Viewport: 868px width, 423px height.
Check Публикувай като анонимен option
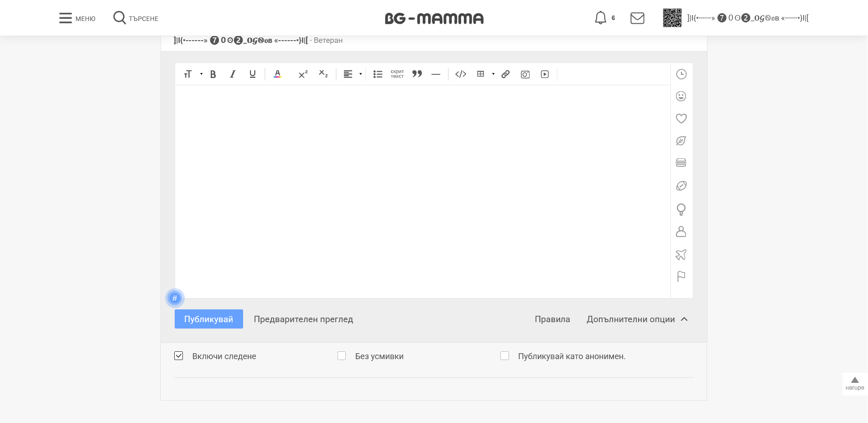[504, 356]
